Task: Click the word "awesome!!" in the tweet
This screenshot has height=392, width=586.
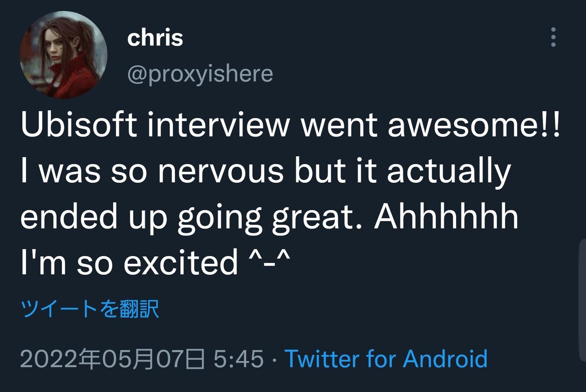Action: [x=474, y=125]
